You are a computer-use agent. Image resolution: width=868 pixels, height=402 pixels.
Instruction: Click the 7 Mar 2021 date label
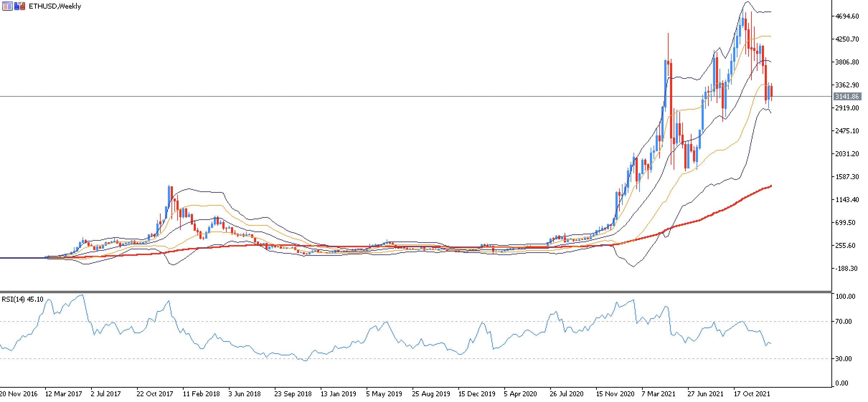pyautogui.click(x=659, y=394)
